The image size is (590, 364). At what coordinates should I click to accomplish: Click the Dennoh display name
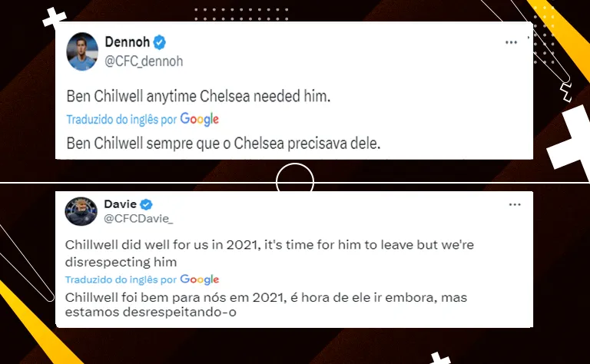(x=128, y=42)
